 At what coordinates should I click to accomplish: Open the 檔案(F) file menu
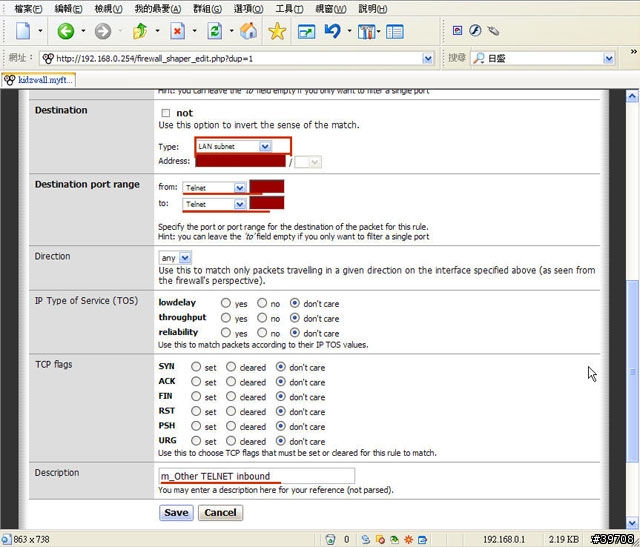coord(28,9)
